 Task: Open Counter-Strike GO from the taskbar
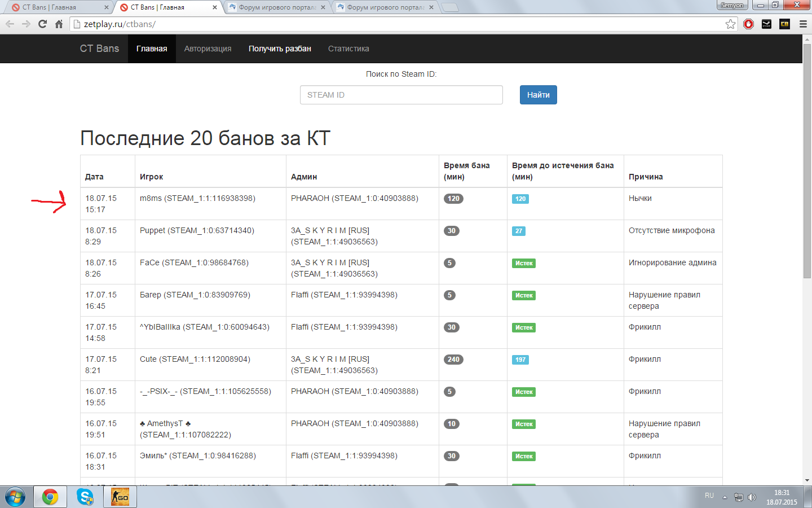(120, 497)
